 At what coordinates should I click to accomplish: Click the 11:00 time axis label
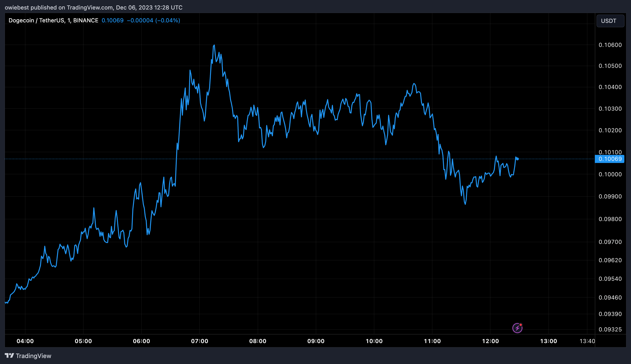(432, 341)
